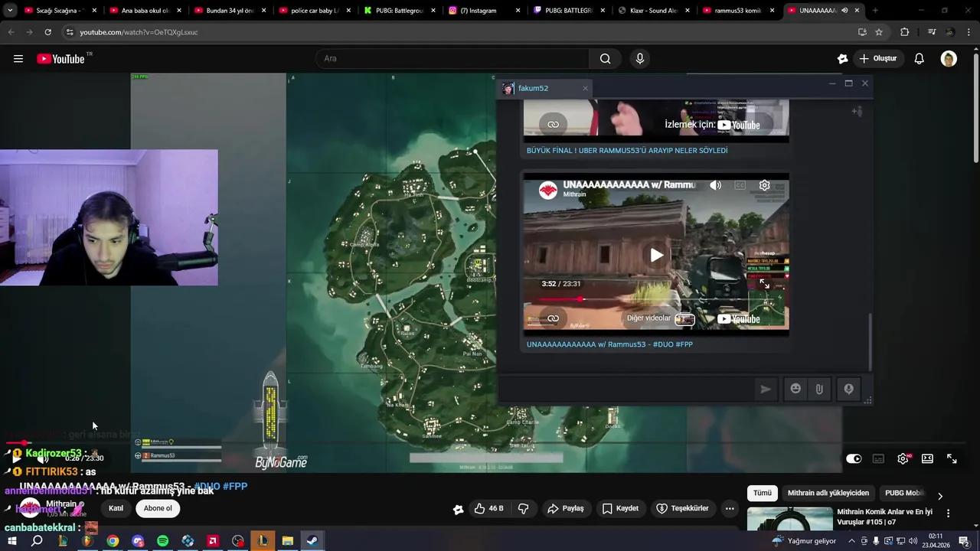980x551 pixels.
Task: Click the Paylaş share button
Action: pyautogui.click(x=566, y=508)
